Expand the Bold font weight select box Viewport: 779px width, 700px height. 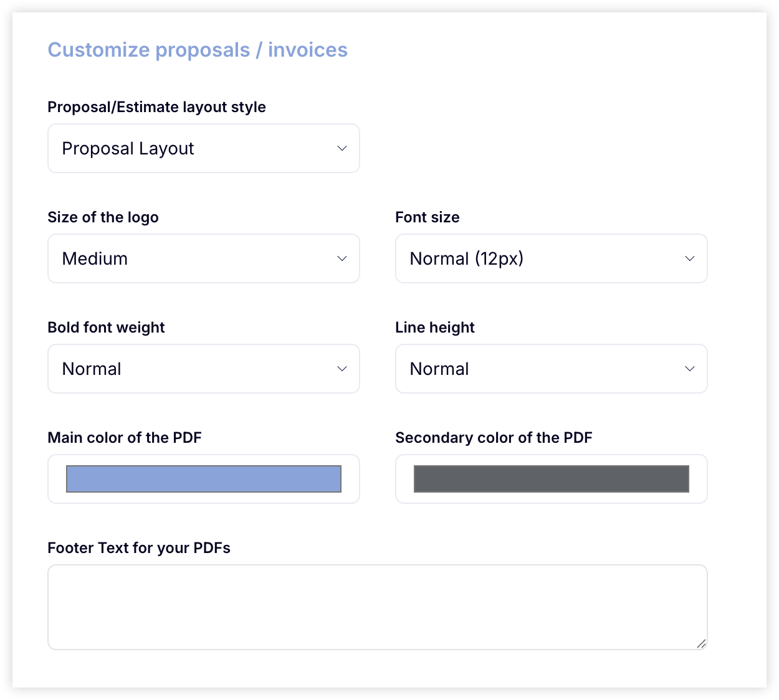(204, 369)
